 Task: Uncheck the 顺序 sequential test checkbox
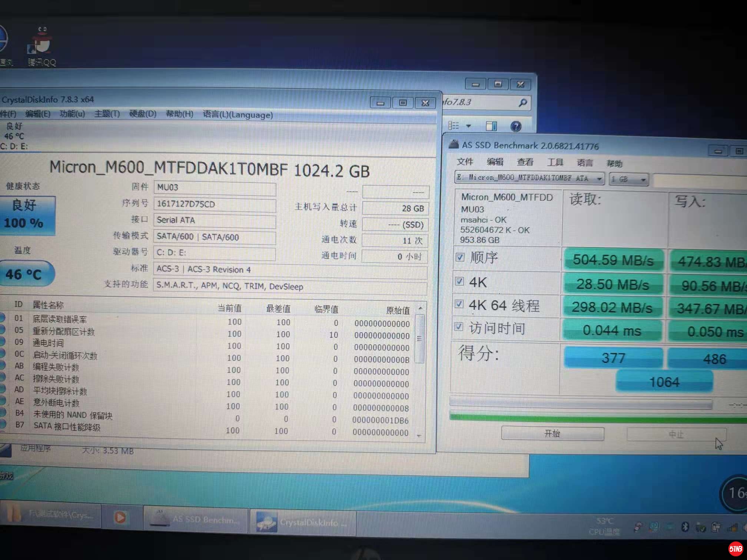[x=460, y=257]
